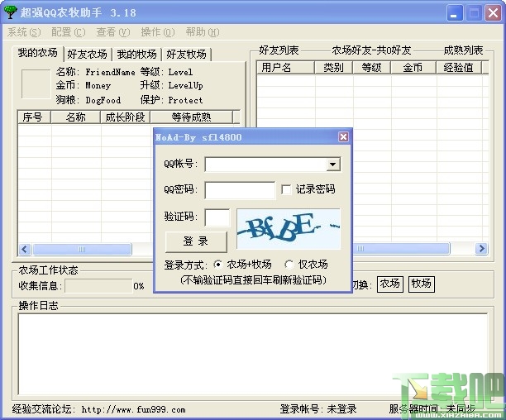This screenshot has height=420, width=506.
Task: Click the 登录 button
Action: point(196,241)
